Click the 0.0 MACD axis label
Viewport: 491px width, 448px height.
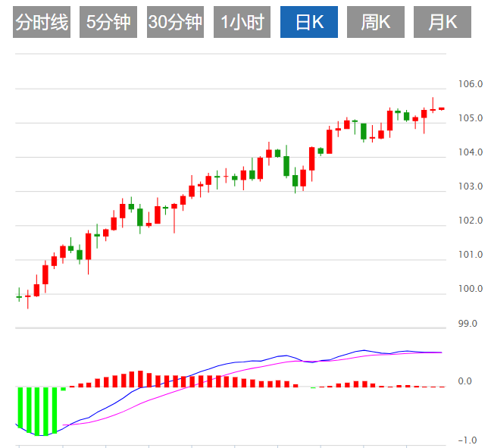(465, 382)
